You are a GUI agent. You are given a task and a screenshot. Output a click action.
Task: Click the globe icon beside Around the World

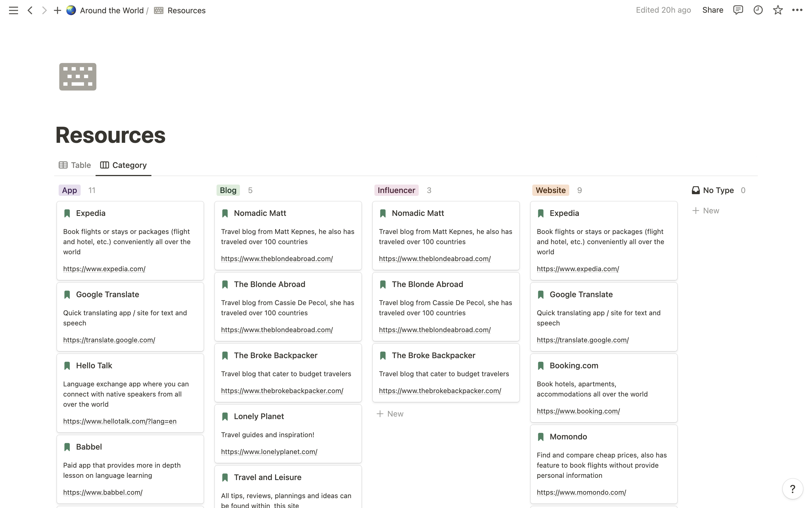[71, 10]
